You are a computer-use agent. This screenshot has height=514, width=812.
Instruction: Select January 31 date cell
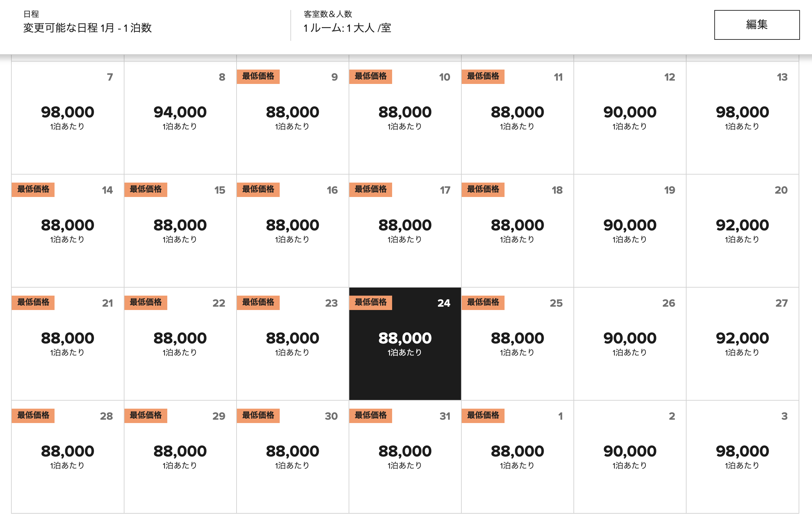pyautogui.click(x=405, y=457)
